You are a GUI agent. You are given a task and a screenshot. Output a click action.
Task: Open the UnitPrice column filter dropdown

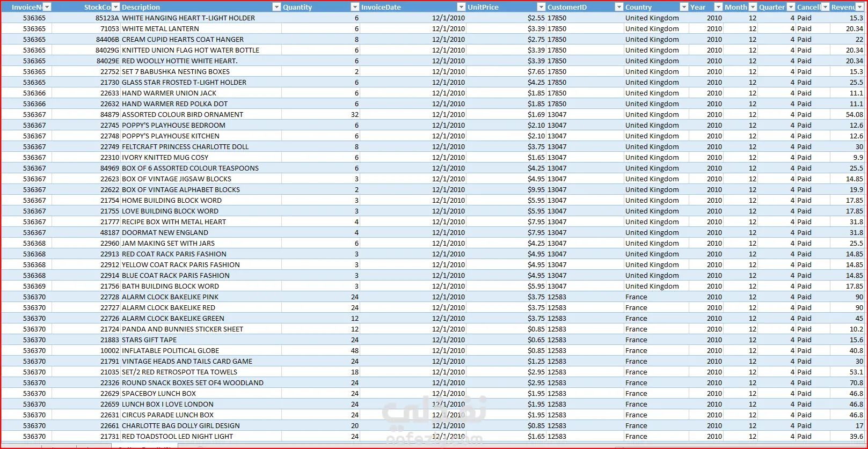(x=541, y=7)
